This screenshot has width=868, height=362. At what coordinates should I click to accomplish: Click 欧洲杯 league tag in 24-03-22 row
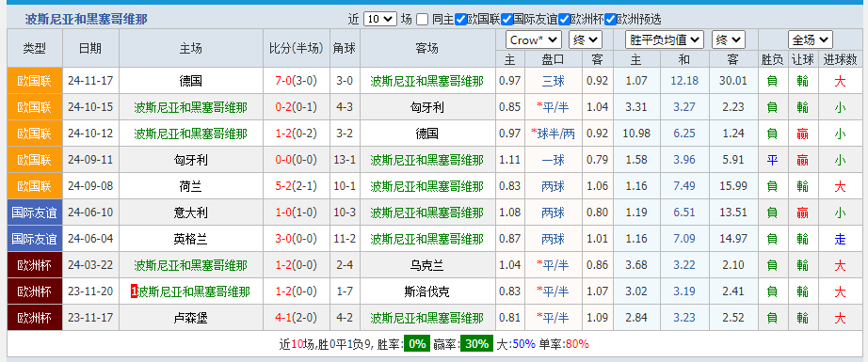pos(34,265)
